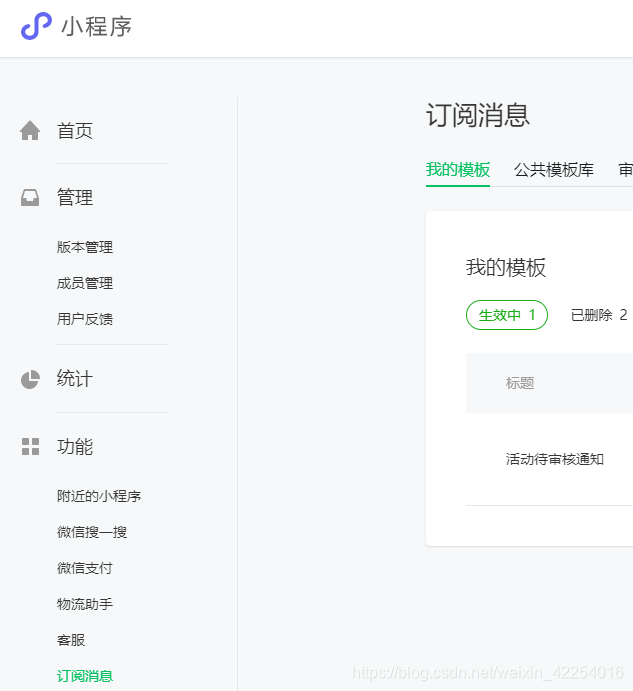Open 微信搜一搜 in sidebar
Image resolution: width=633 pixels, height=691 pixels.
click(92, 532)
